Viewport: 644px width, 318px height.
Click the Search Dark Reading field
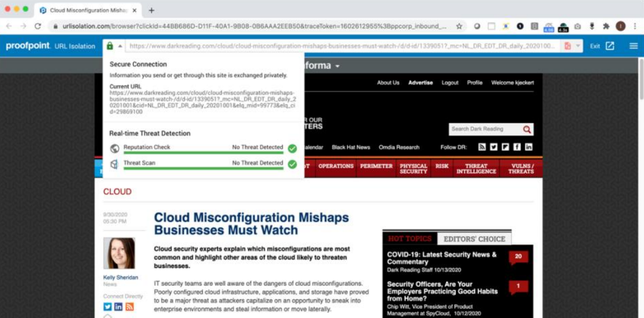tap(485, 129)
